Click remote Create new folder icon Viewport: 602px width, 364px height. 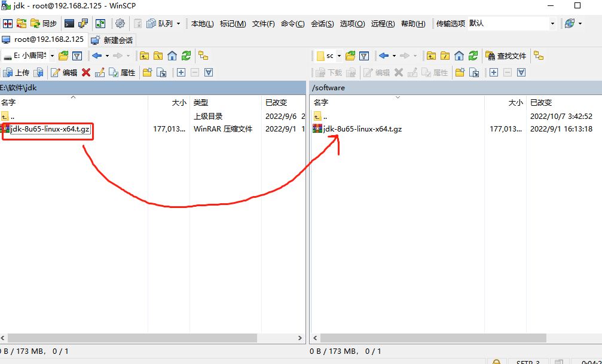460,72
